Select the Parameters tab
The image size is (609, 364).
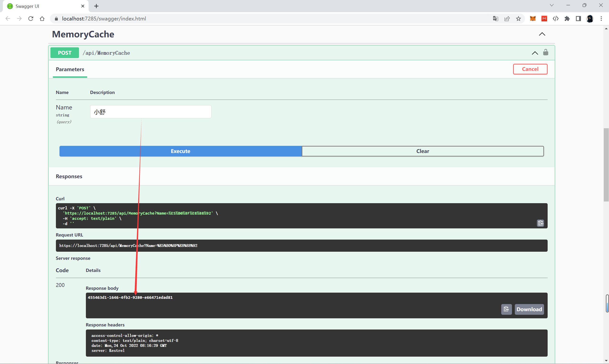[x=70, y=69]
